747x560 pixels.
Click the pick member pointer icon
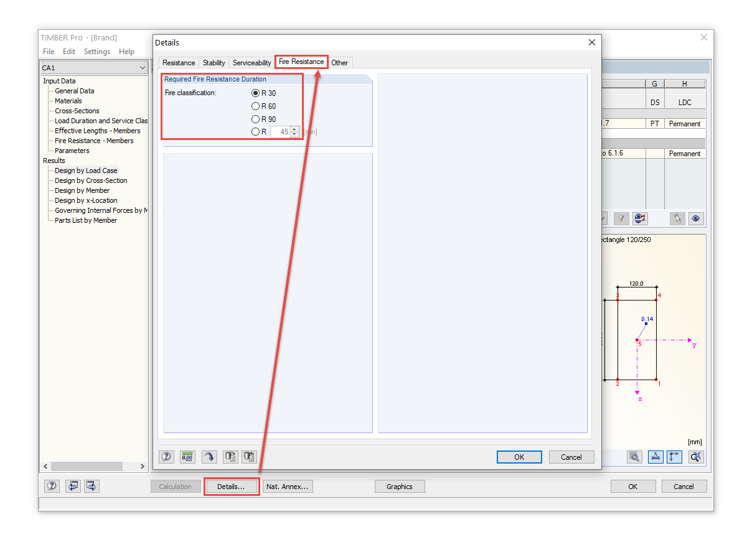(678, 218)
